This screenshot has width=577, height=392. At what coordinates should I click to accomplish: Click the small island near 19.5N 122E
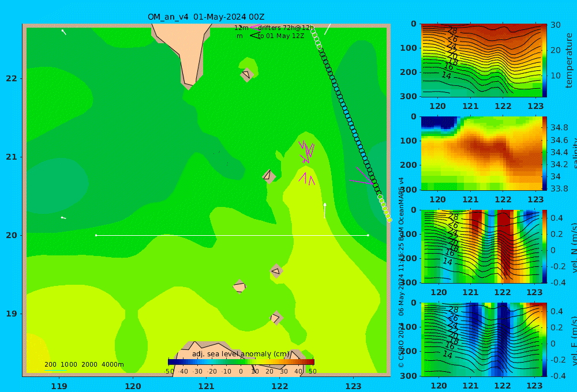click(x=276, y=272)
